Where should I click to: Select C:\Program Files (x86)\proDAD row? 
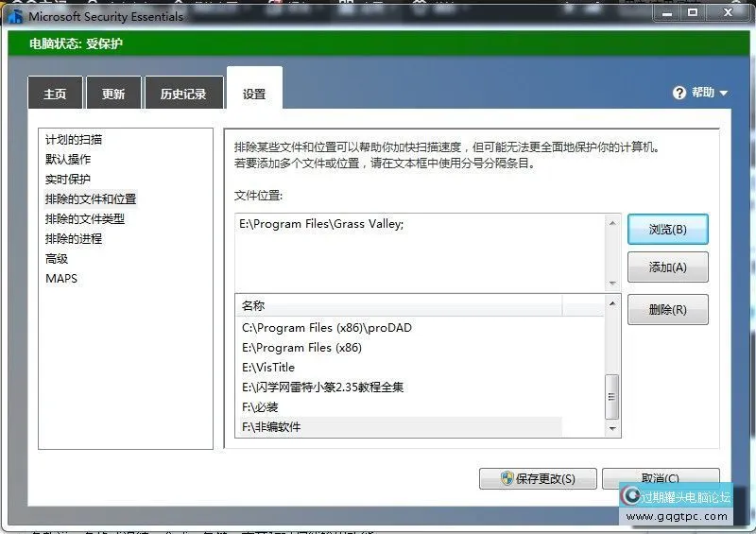[x=399, y=328]
